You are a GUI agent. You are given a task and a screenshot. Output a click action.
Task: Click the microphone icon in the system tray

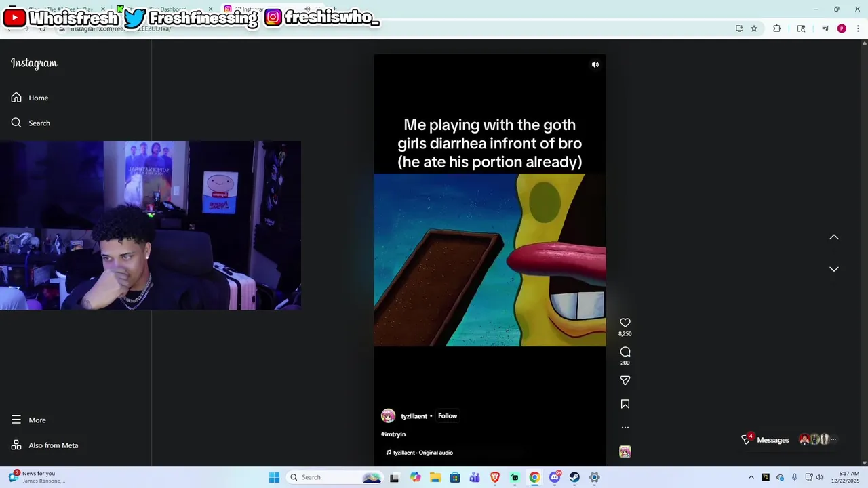click(x=795, y=477)
